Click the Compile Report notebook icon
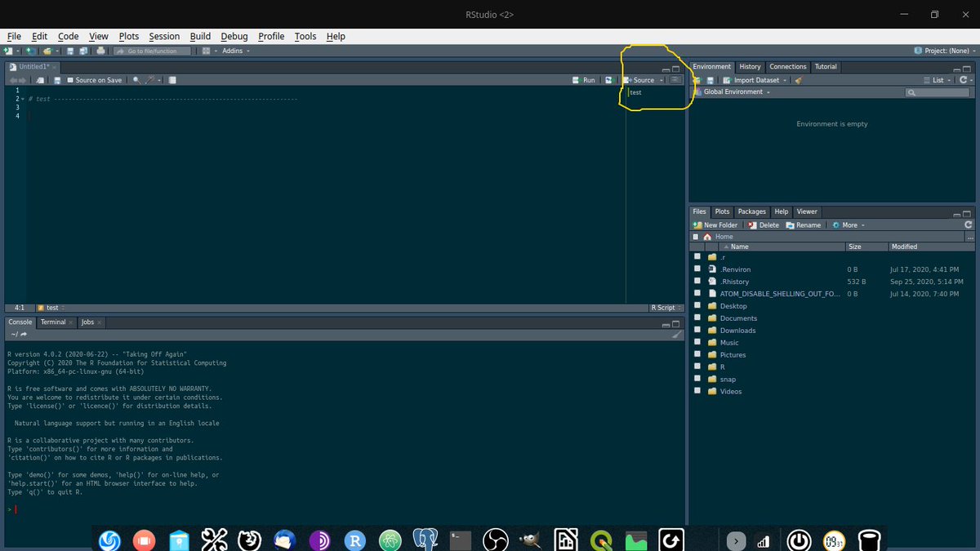The image size is (980, 551). click(171, 80)
